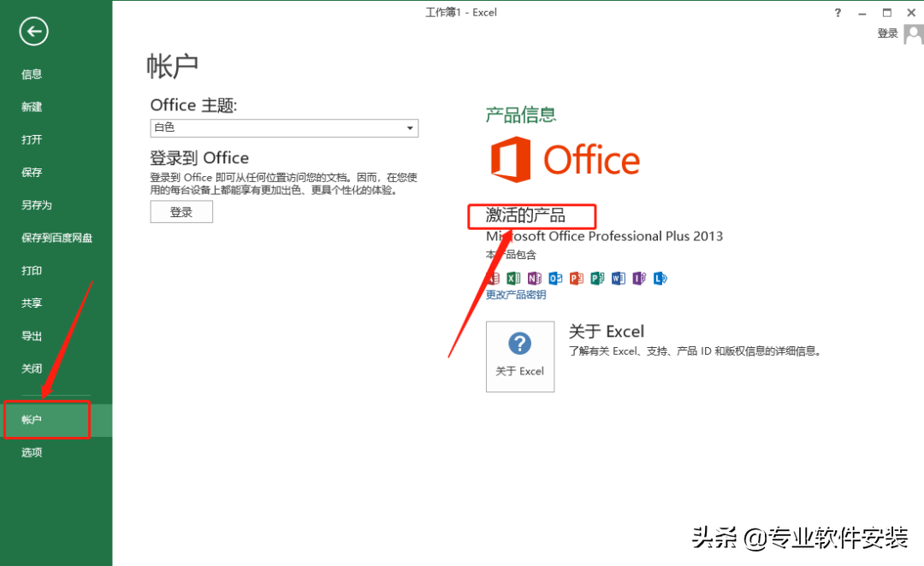Image resolution: width=924 pixels, height=566 pixels.
Task: Click the teal Publisher product icon
Action: point(597,278)
